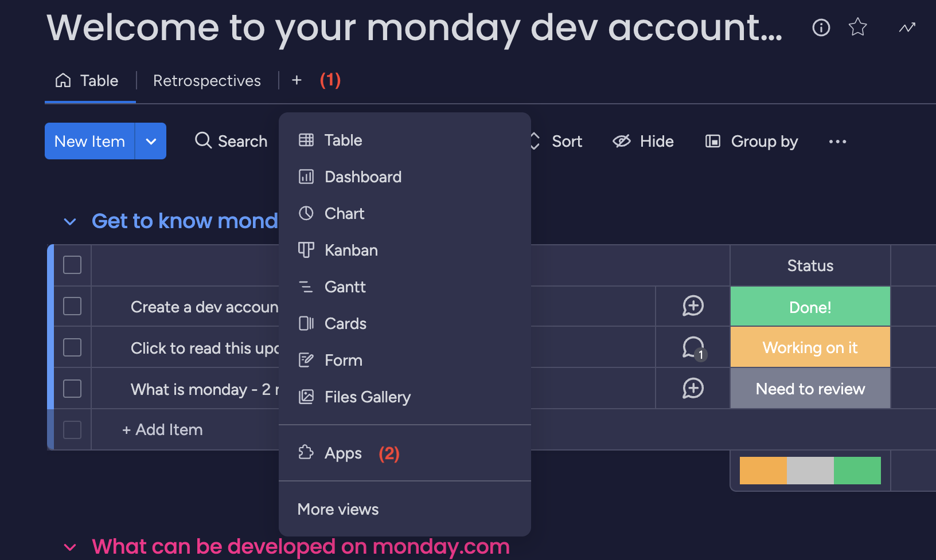The height and width of the screenshot is (560, 936).
Task: Star the board as favorite
Action: 857,27
